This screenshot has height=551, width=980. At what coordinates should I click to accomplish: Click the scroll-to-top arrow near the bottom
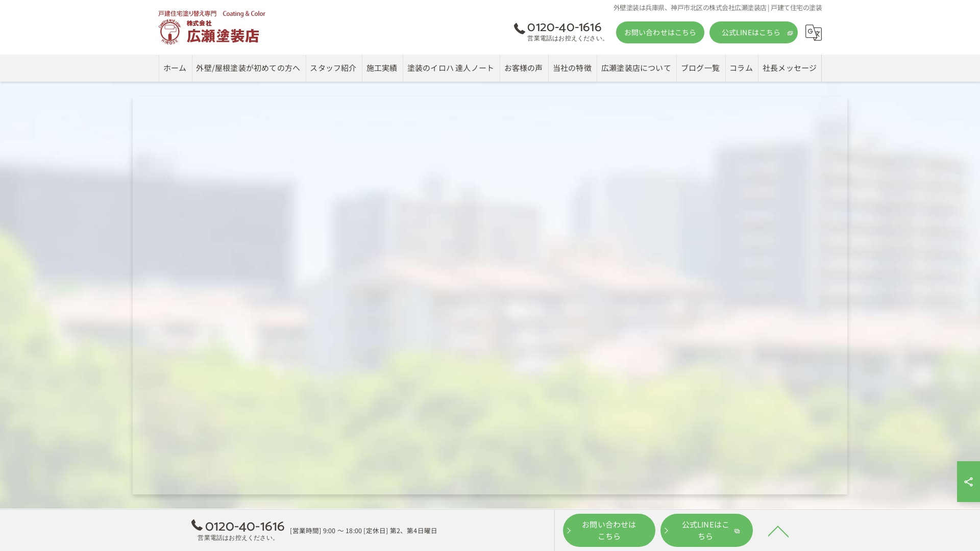[778, 531]
